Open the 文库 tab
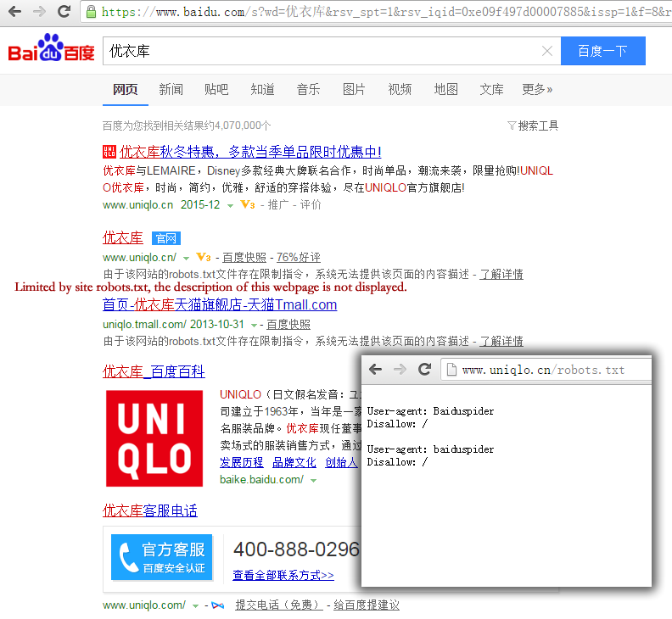Image resolution: width=672 pixels, height=619 pixels. [491, 90]
